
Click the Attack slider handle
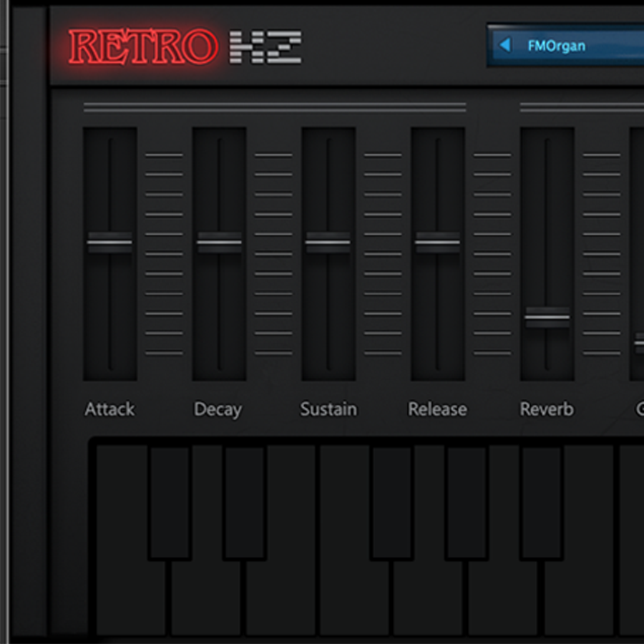(x=110, y=242)
